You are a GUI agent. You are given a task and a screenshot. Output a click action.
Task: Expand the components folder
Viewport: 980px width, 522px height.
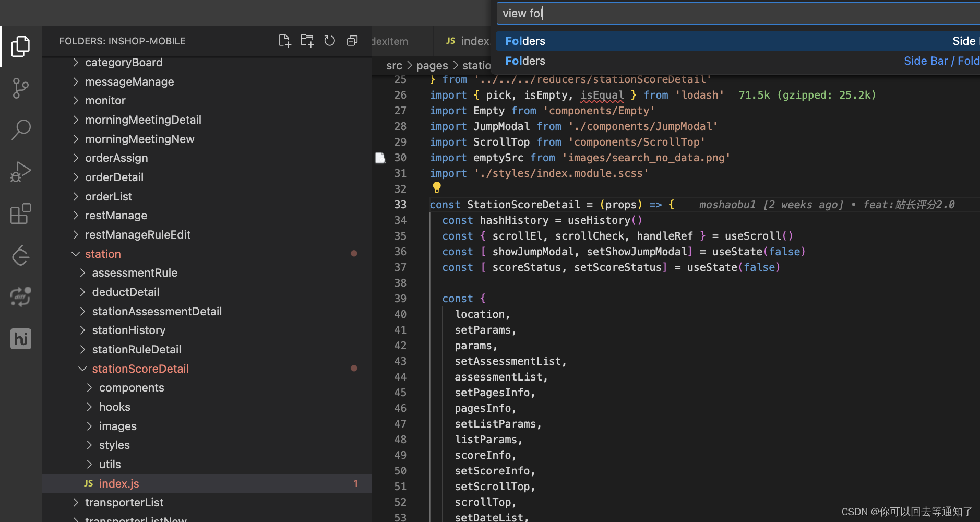coord(89,387)
